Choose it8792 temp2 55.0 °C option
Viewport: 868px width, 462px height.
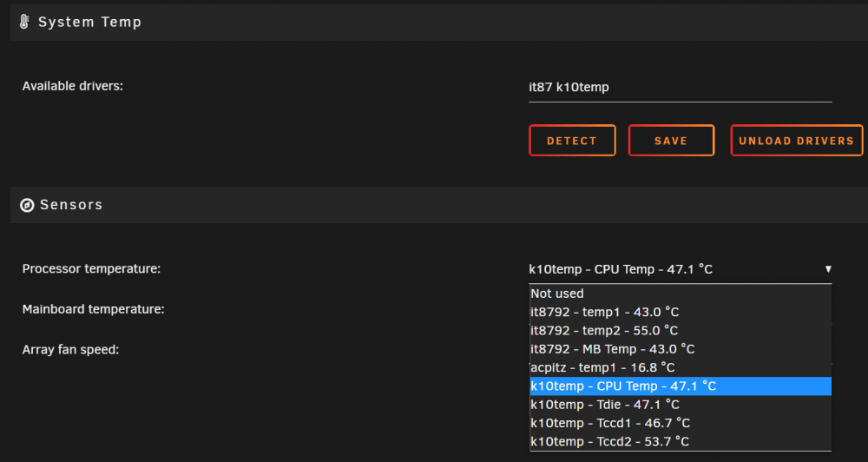click(x=681, y=331)
